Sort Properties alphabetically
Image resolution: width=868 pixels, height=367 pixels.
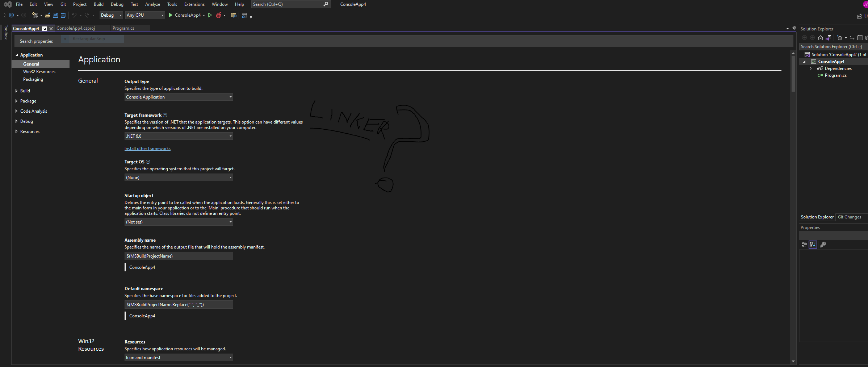pyautogui.click(x=813, y=245)
